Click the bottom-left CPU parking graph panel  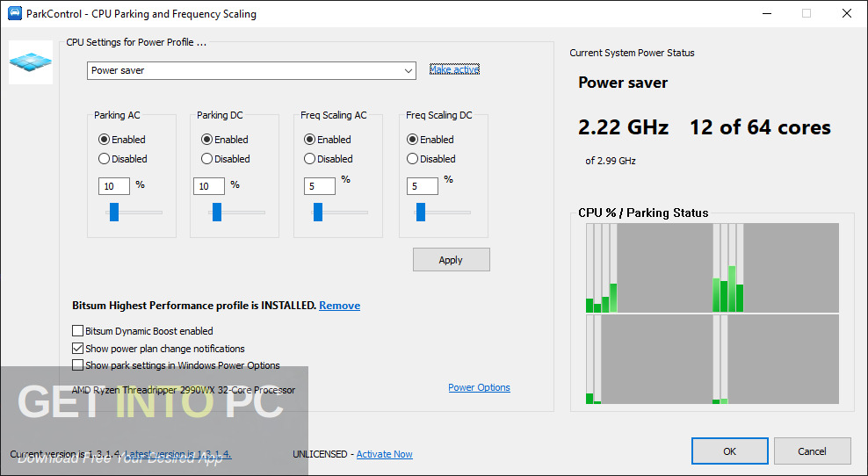tap(648, 359)
